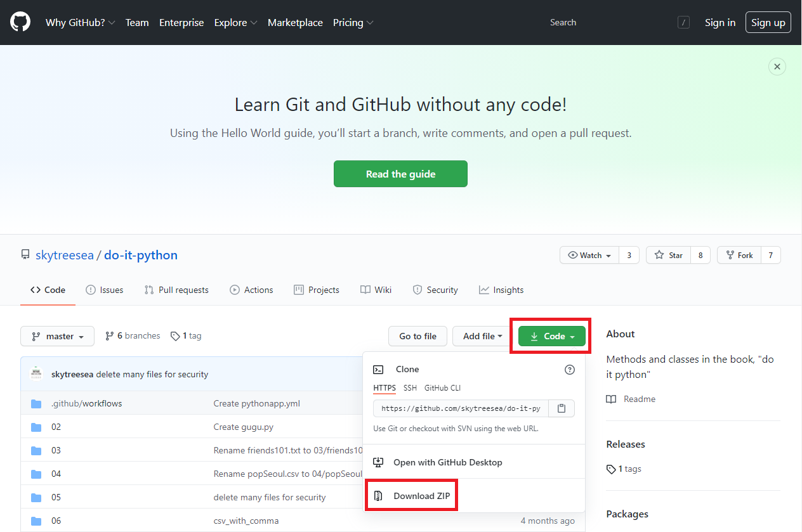Screen dimensions: 802x532
Task: Click the stargazers count 8
Action: [x=700, y=255]
